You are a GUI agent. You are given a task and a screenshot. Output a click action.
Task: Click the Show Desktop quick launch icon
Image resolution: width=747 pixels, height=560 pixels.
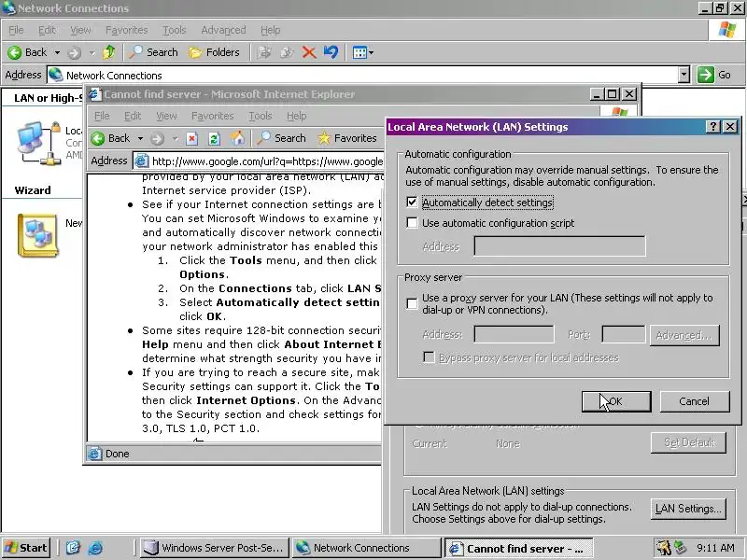point(73,548)
